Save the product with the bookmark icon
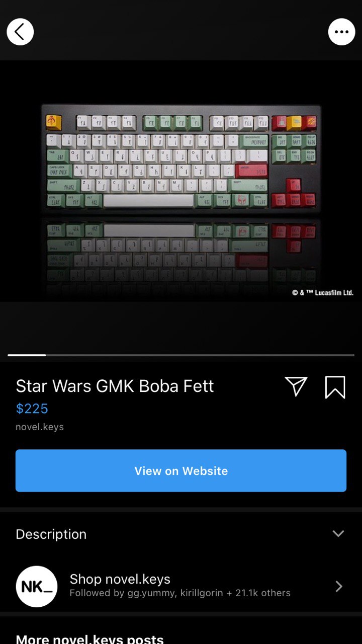This screenshot has height=644, width=362. coord(335,387)
